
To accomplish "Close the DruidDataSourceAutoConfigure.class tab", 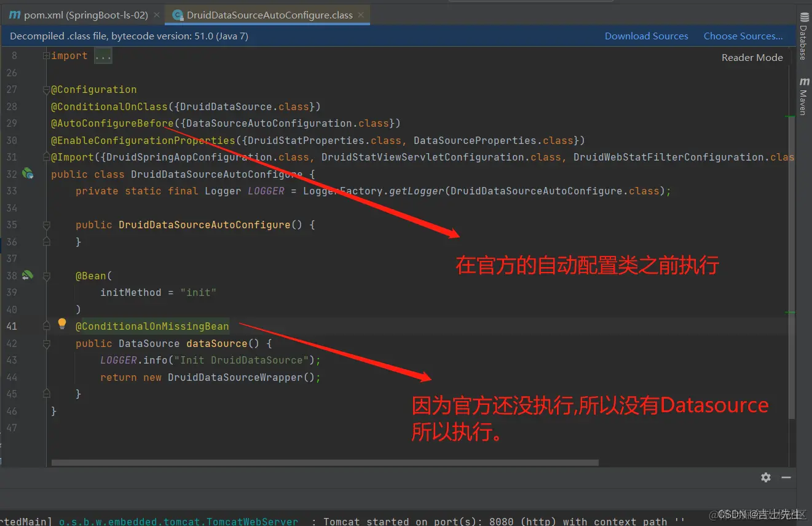I will (361, 15).
